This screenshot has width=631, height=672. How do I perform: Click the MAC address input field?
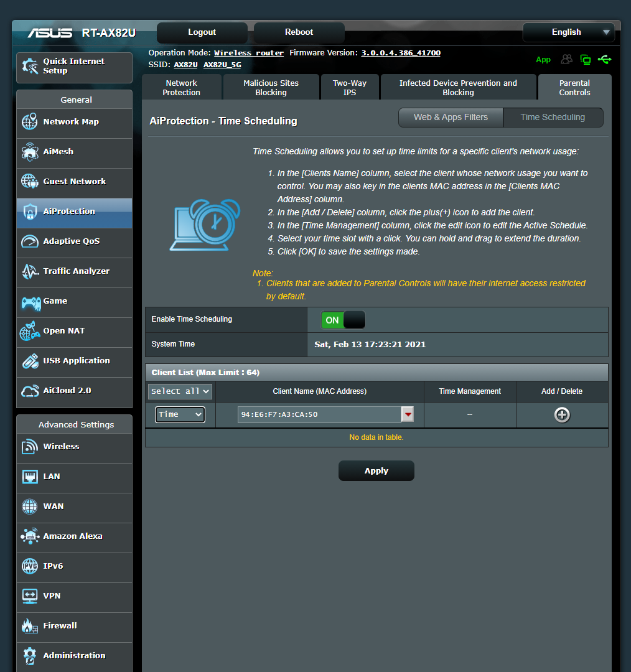[319, 414]
